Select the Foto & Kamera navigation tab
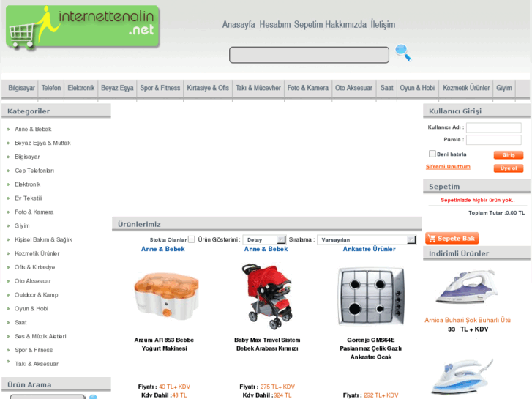 pyautogui.click(x=308, y=89)
